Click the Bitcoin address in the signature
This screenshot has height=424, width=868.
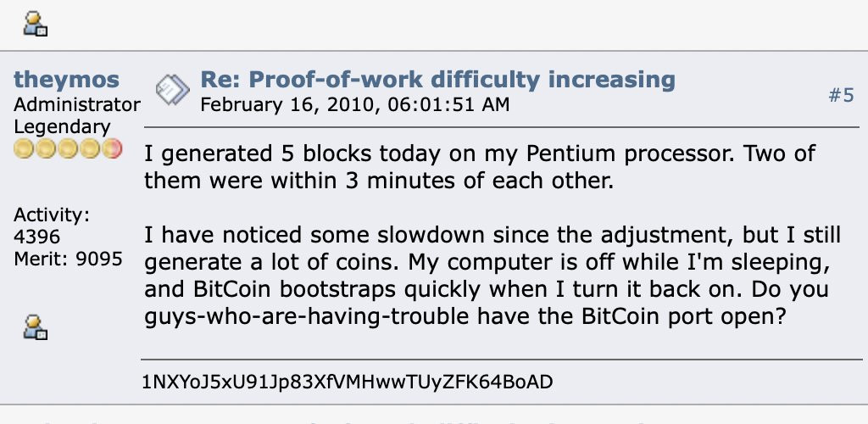(x=347, y=382)
